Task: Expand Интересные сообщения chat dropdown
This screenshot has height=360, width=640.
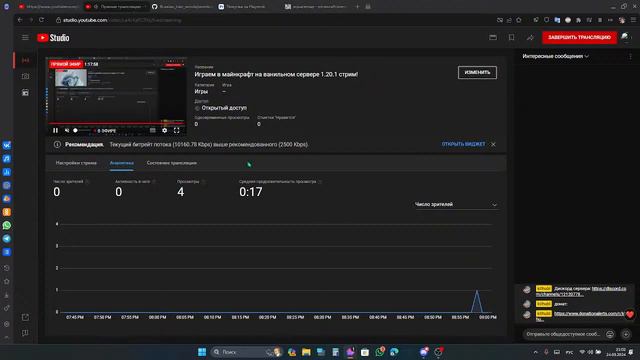Action: tap(556, 56)
